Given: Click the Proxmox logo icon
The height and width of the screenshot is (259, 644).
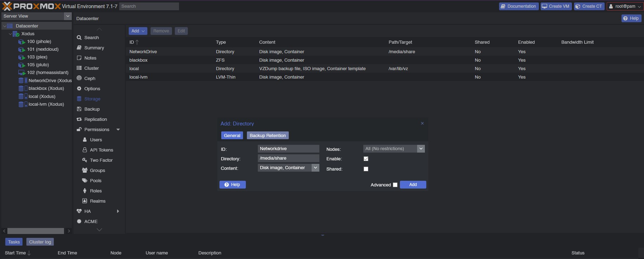Looking at the screenshot, I should tap(7, 6).
